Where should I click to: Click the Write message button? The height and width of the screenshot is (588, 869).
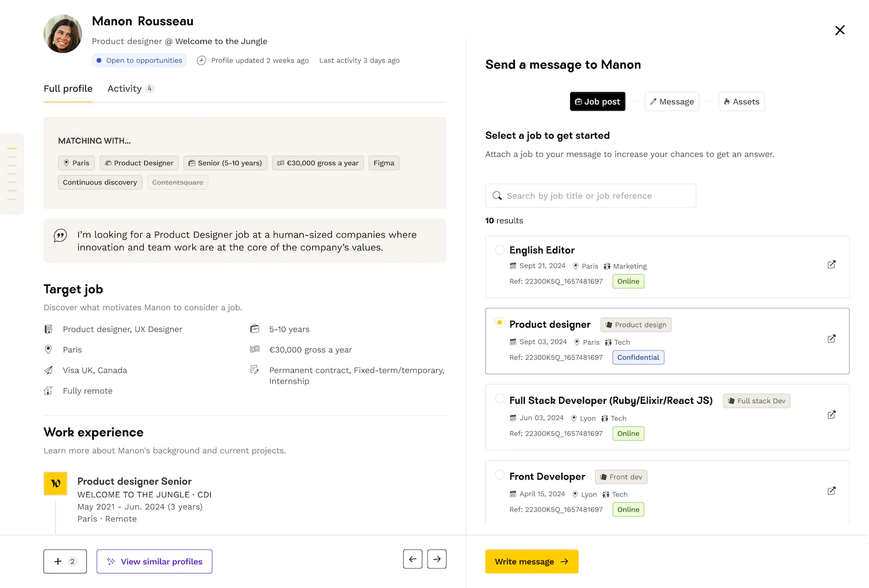point(532,561)
